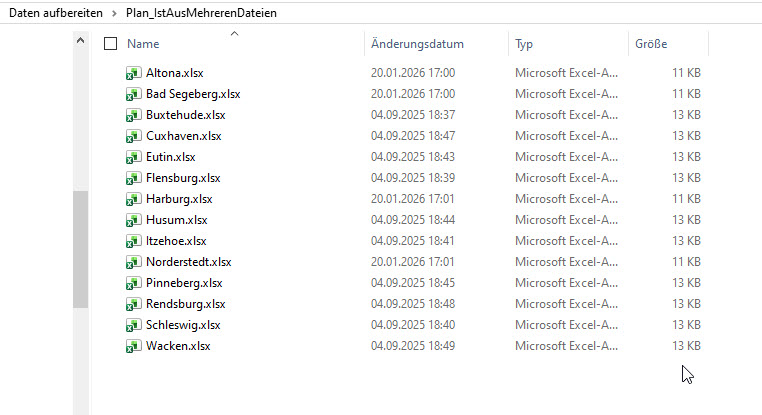Select the Rendsburg.xlsx file name

[185, 304]
